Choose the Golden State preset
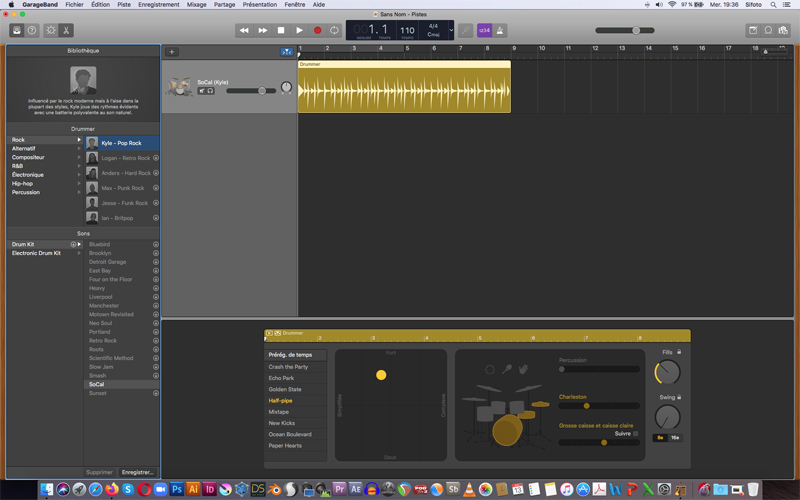Image resolution: width=800 pixels, height=500 pixels. click(295, 389)
